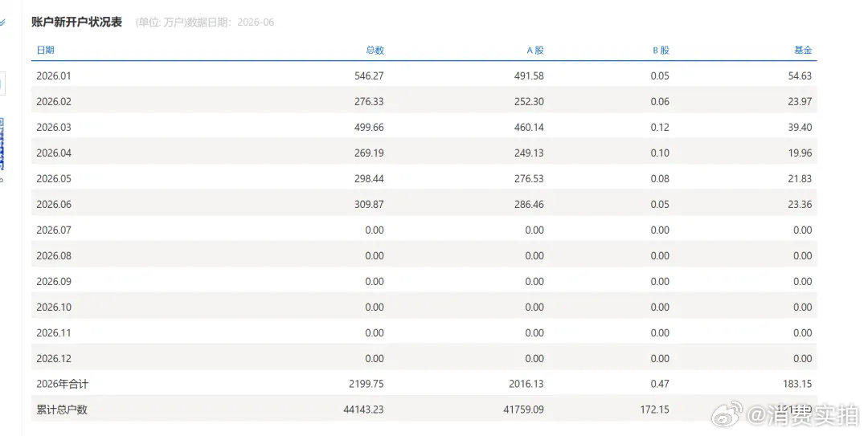Click the A股 value 276.53
The height and width of the screenshot is (436, 868).
point(529,179)
